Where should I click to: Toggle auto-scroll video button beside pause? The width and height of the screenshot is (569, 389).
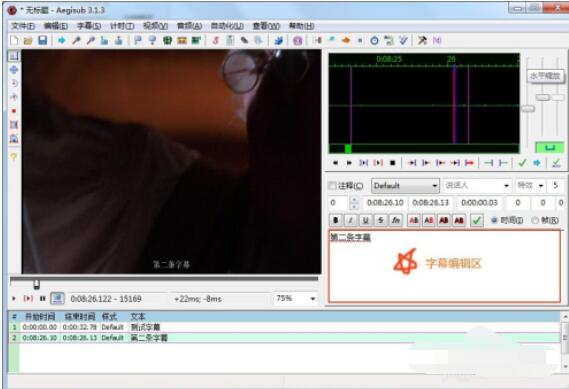click(x=57, y=299)
